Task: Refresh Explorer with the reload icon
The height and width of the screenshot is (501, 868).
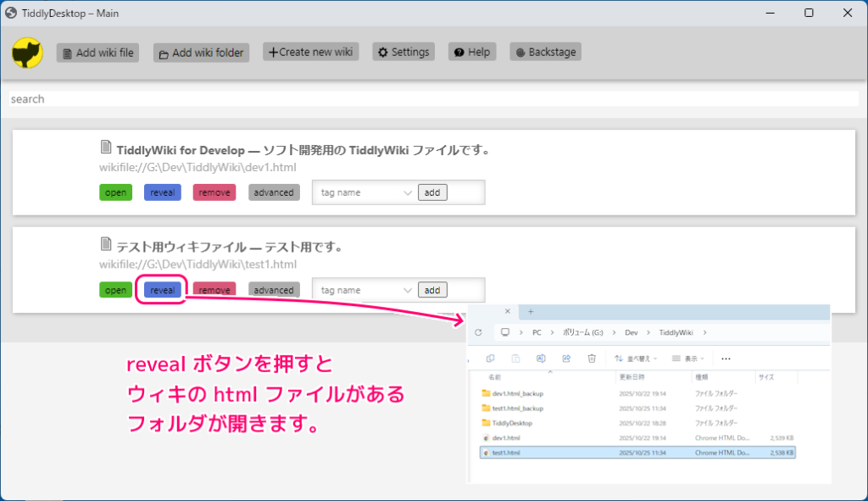Action: [x=477, y=332]
